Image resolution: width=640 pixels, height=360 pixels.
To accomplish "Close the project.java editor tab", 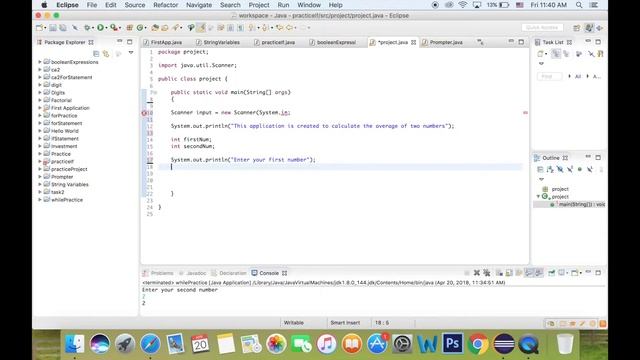I will coord(413,42).
